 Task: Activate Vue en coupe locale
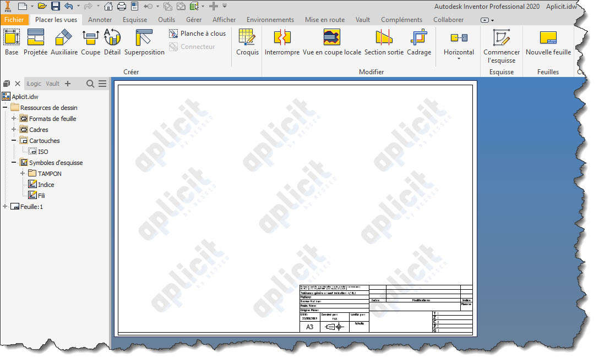331,42
